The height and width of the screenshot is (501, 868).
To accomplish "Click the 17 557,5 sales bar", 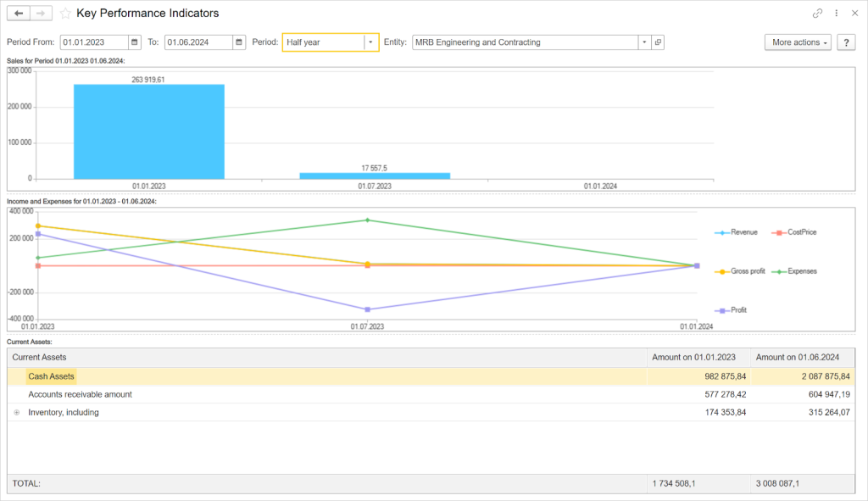I will click(x=375, y=176).
